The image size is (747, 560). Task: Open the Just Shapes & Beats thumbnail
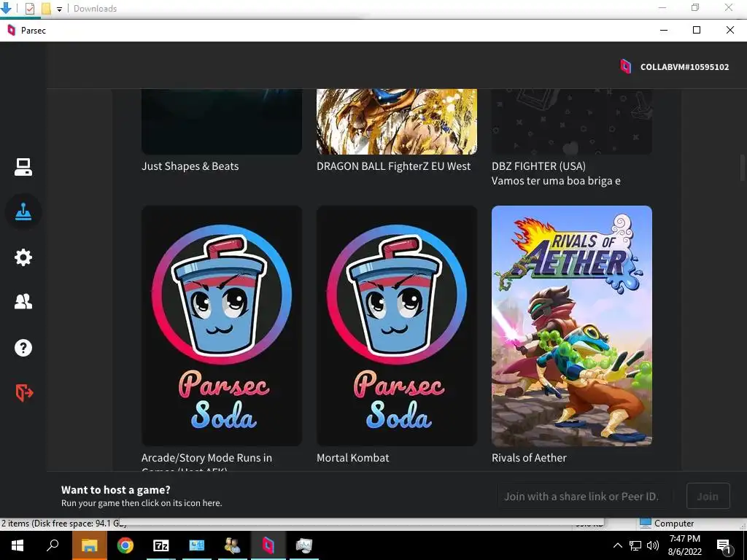(222, 122)
